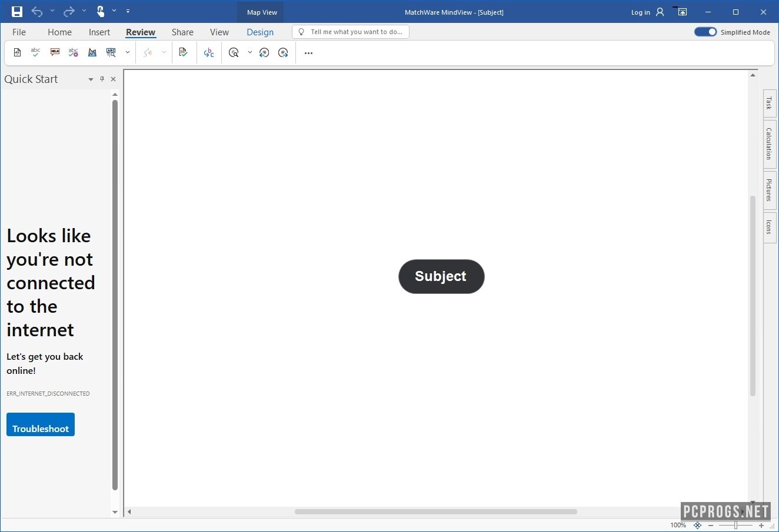Pin the Quick Start panel
The height and width of the screenshot is (532, 779).
pyautogui.click(x=102, y=79)
